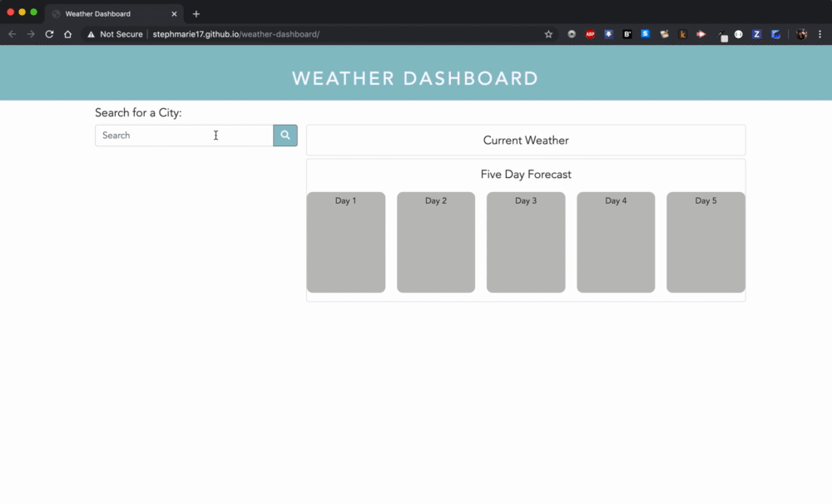
Task: Go back using browser back arrow
Action: (12, 34)
